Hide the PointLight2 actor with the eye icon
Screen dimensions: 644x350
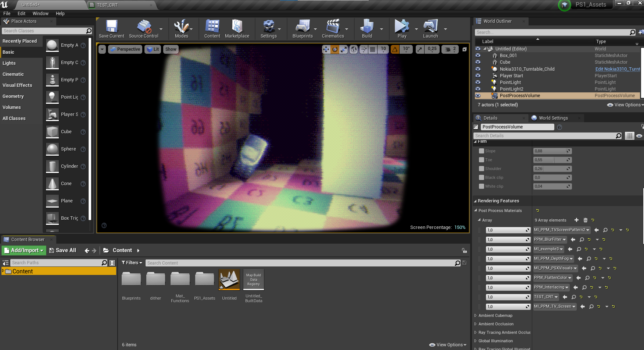tap(478, 89)
